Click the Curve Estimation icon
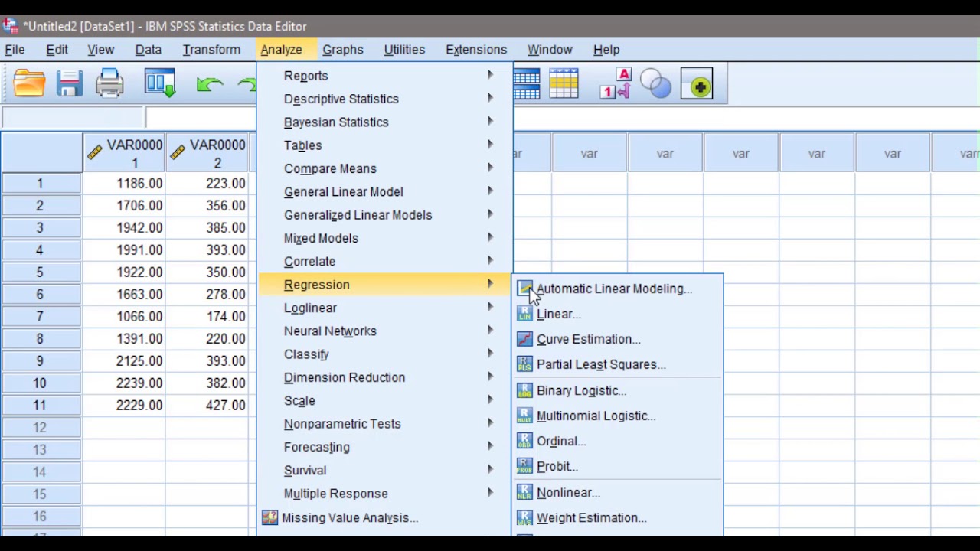The image size is (980, 551). [x=524, y=339]
